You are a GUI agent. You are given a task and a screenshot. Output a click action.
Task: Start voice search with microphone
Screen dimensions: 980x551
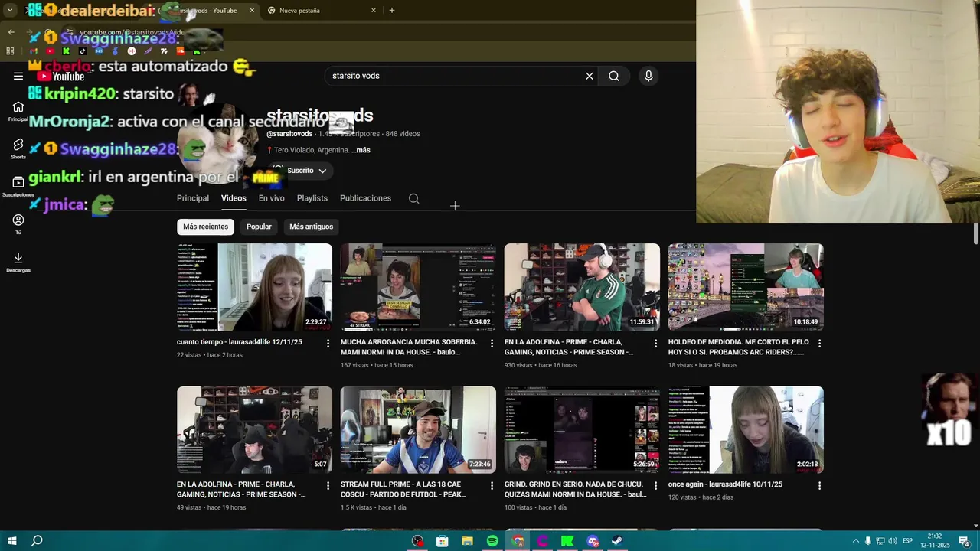point(648,76)
